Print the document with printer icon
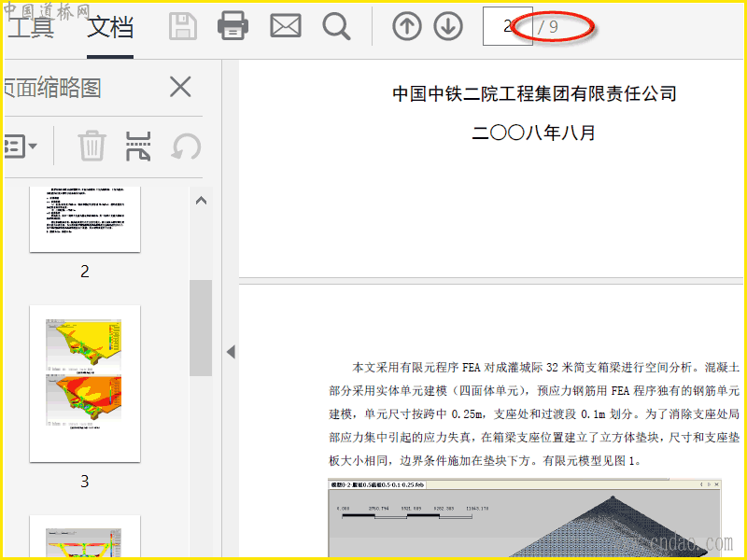Screen dimensions: 747x560 233,26
